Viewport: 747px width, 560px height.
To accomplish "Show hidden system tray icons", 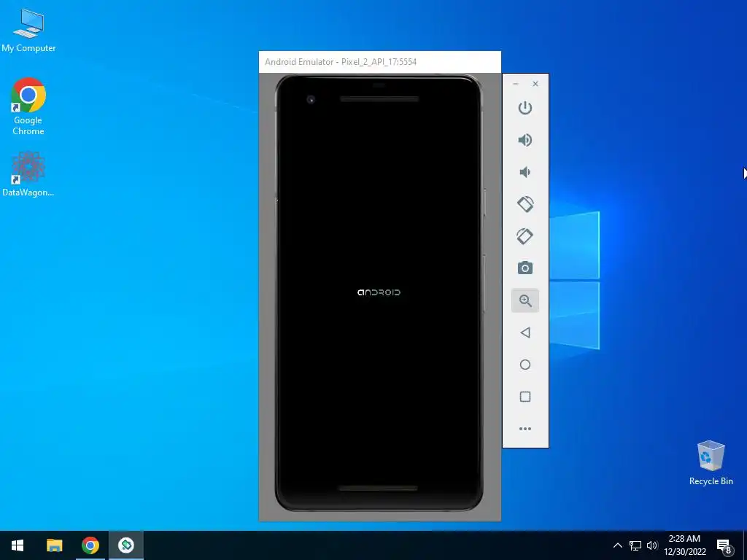I will 617,545.
